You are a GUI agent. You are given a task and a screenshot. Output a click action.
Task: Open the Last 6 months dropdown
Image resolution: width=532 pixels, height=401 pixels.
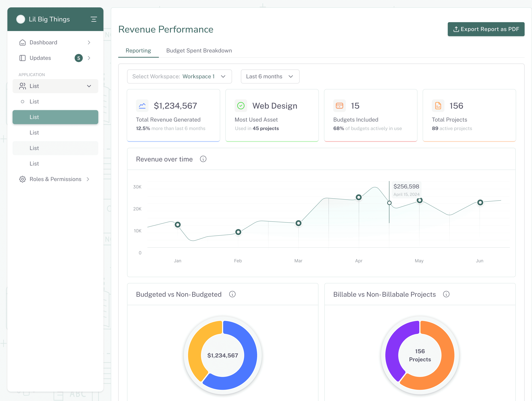pyautogui.click(x=270, y=76)
